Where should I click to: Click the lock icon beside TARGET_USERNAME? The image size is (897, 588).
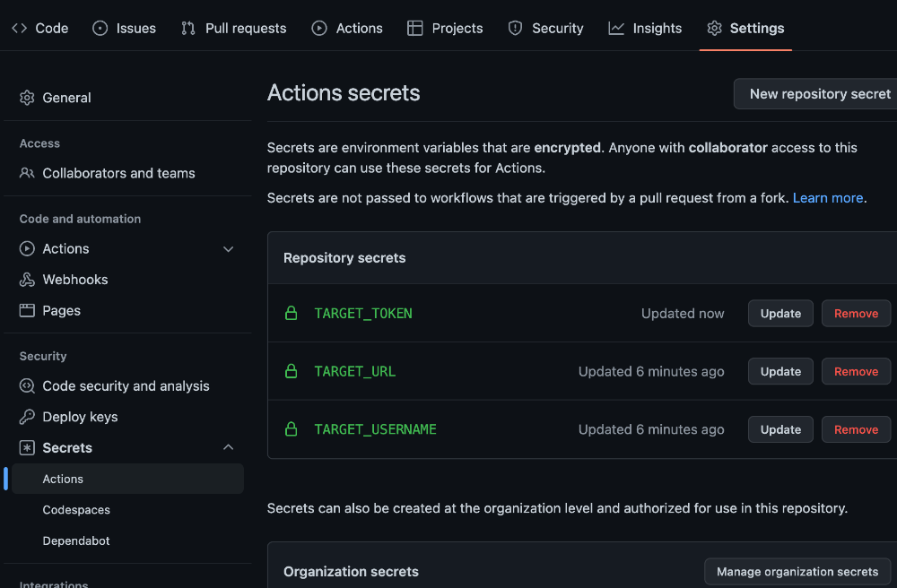click(x=292, y=429)
